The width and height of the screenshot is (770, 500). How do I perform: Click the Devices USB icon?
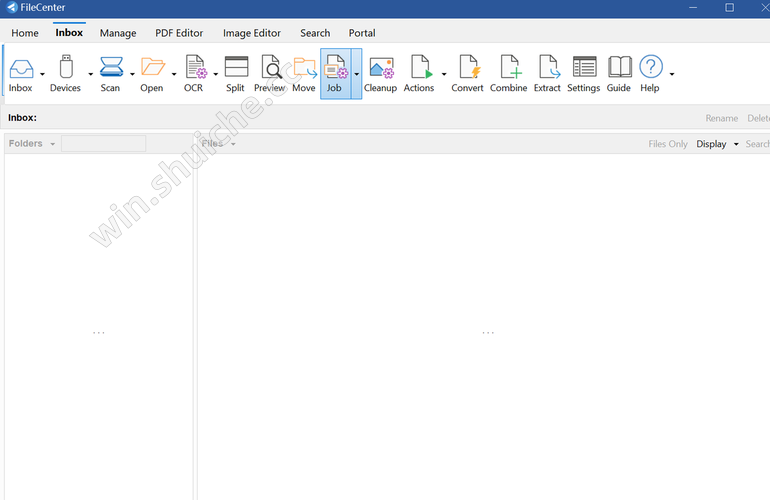coord(65,68)
